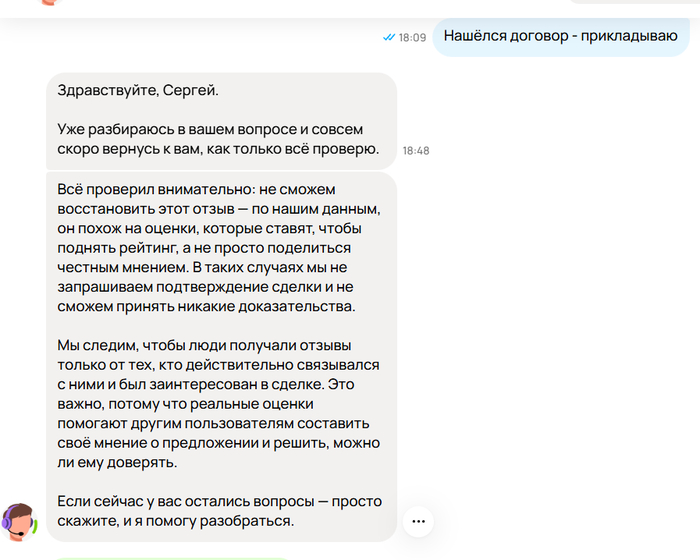This screenshot has height=560, width=700.
Task: Select the sent message 'Нашёлся договор - прикладываю'
Action: click(x=560, y=36)
